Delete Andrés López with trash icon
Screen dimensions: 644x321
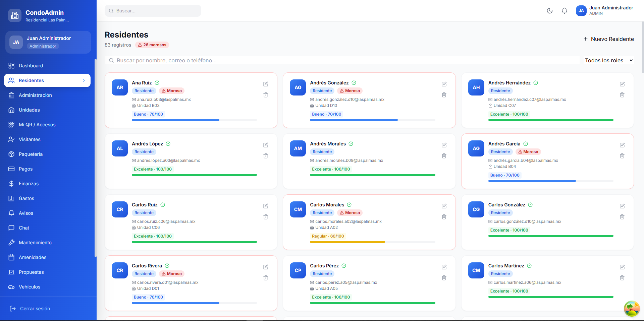coord(266,156)
